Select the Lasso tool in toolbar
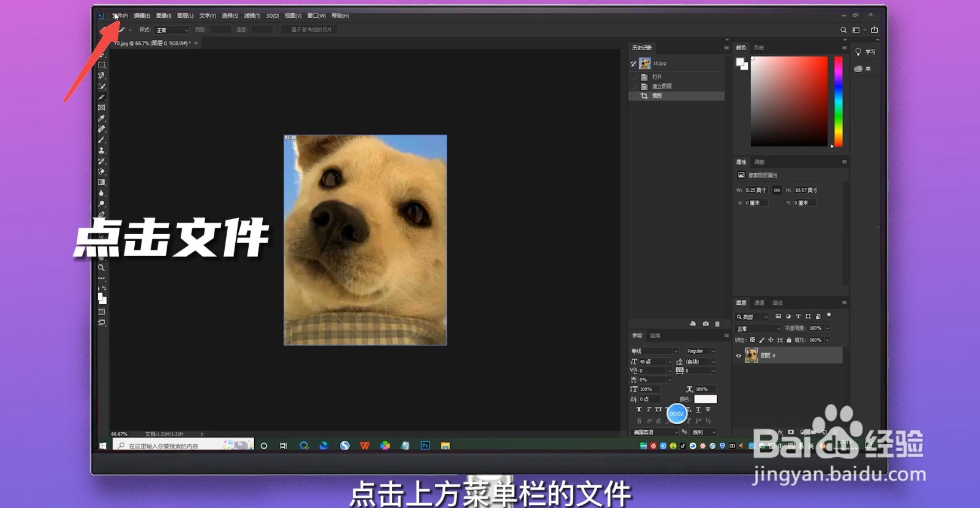Viewport: 980px width, 508px height. [x=102, y=76]
